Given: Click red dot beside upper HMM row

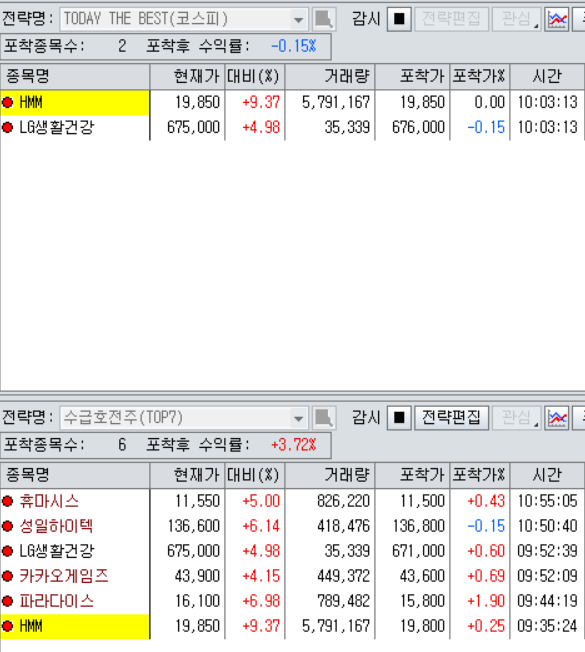Looking at the screenshot, I should coord(7,102).
